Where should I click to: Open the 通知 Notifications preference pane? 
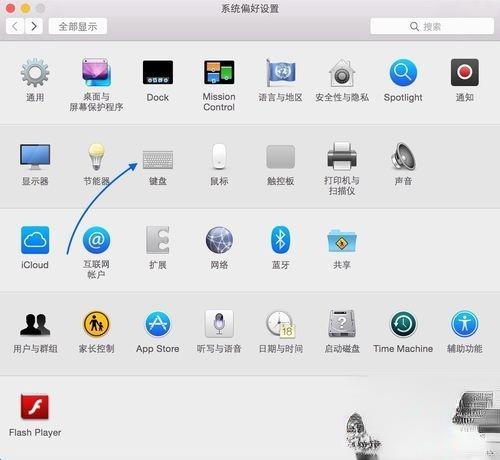point(464,72)
